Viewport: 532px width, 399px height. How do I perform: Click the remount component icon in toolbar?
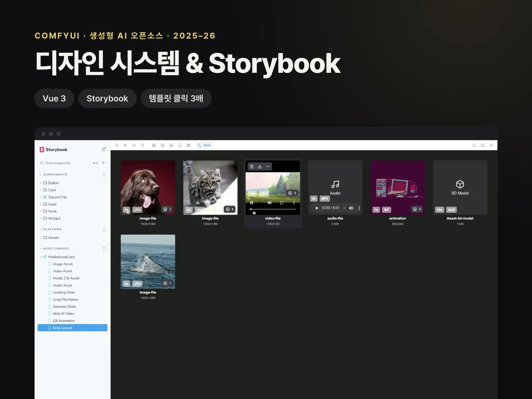[117, 145]
